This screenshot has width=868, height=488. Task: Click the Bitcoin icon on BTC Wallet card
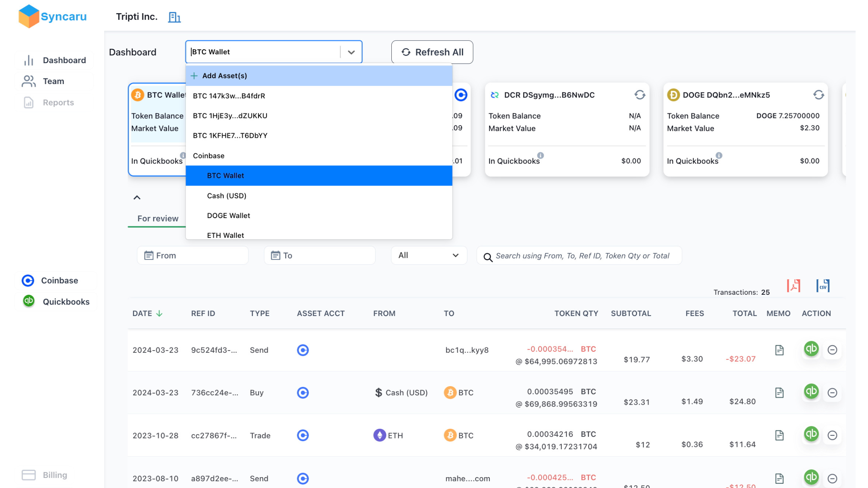138,95
